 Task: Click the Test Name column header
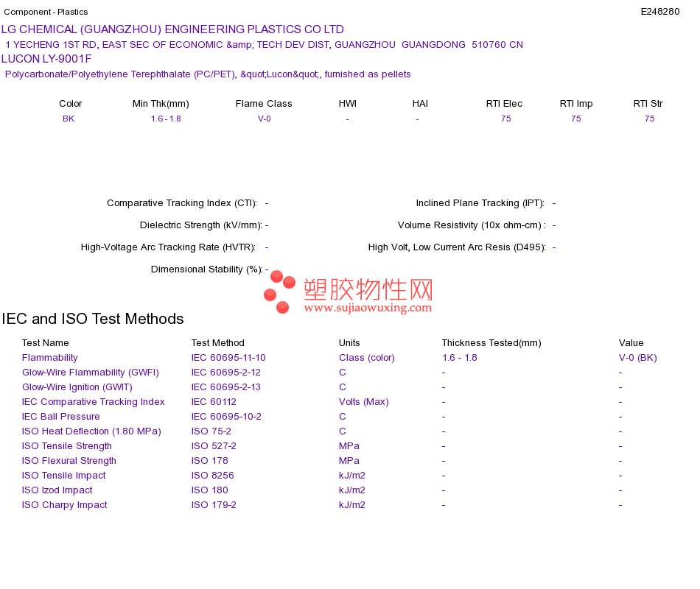[45, 342]
